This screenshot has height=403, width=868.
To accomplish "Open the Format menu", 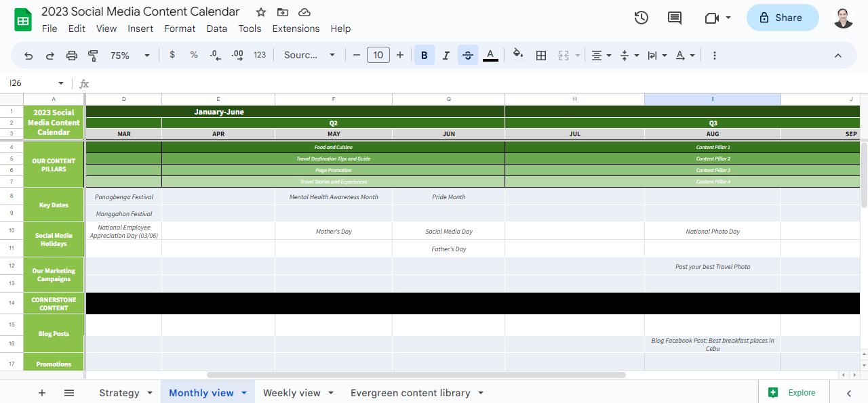I will (x=180, y=28).
